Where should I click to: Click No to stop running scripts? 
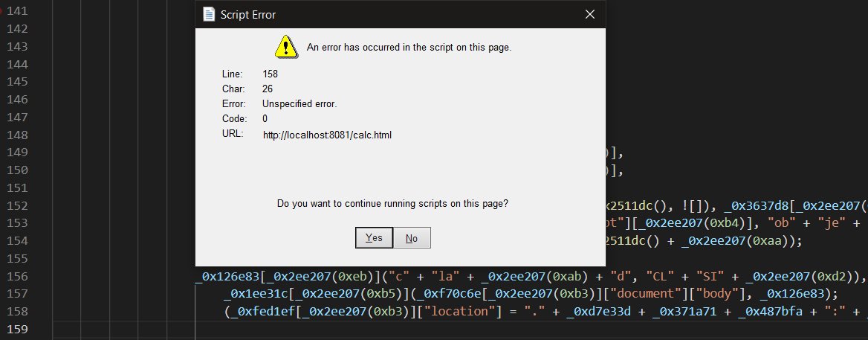coord(411,238)
